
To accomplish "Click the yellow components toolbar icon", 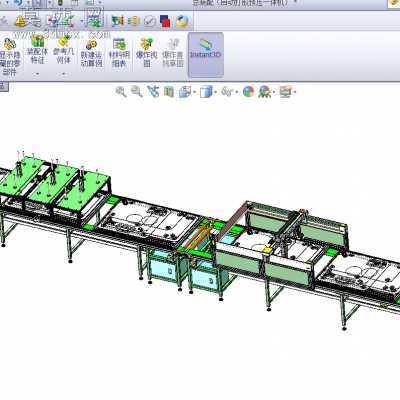I will click(133, 21).
